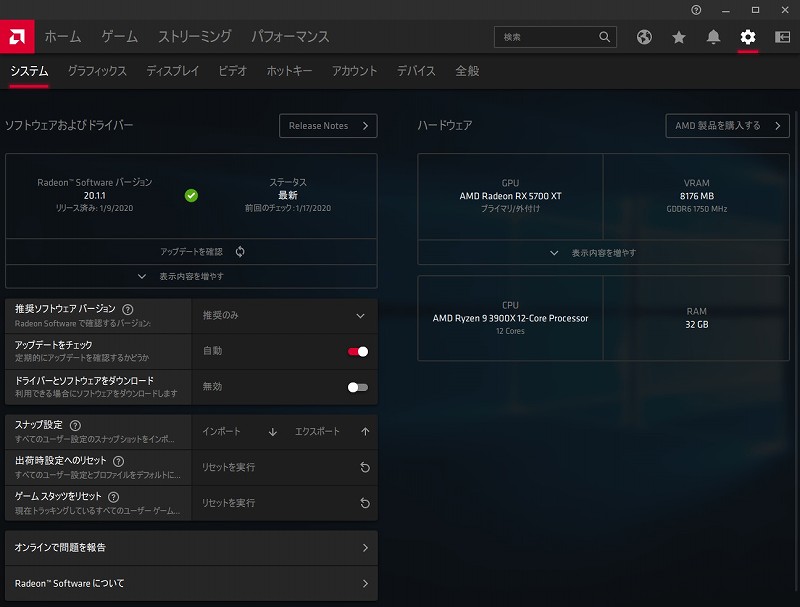Toggle the sidebar panel icon
The height and width of the screenshot is (607, 800).
(x=782, y=37)
